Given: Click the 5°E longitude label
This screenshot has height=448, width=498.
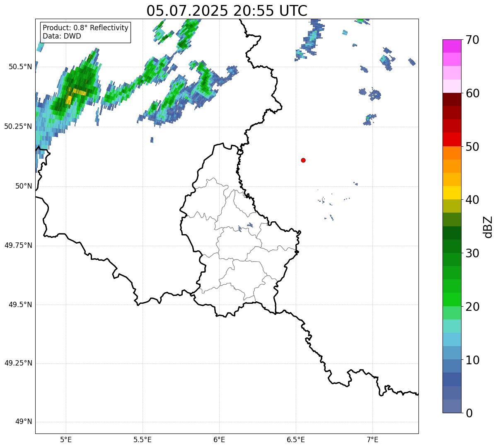Looking at the screenshot, I should click(x=66, y=439).
